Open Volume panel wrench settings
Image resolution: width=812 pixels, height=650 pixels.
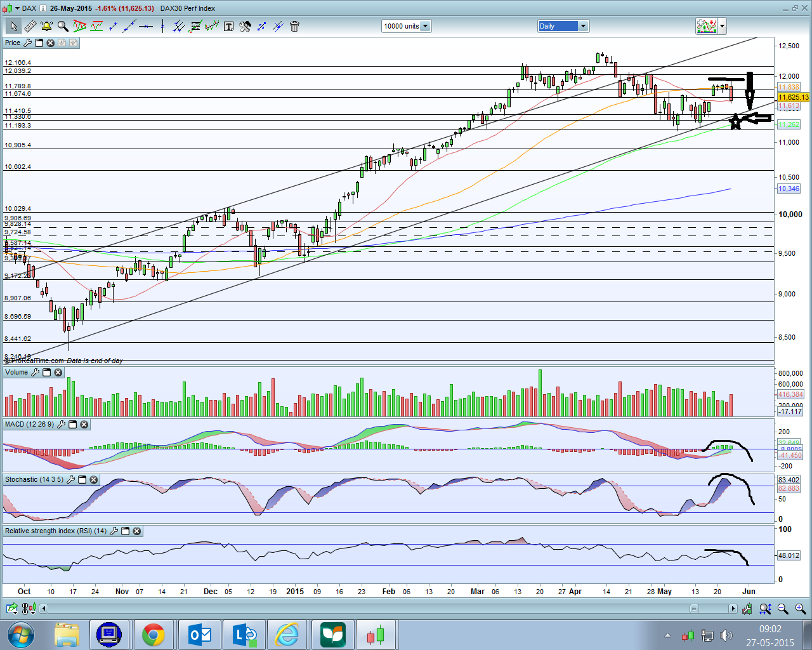(35, 372)
